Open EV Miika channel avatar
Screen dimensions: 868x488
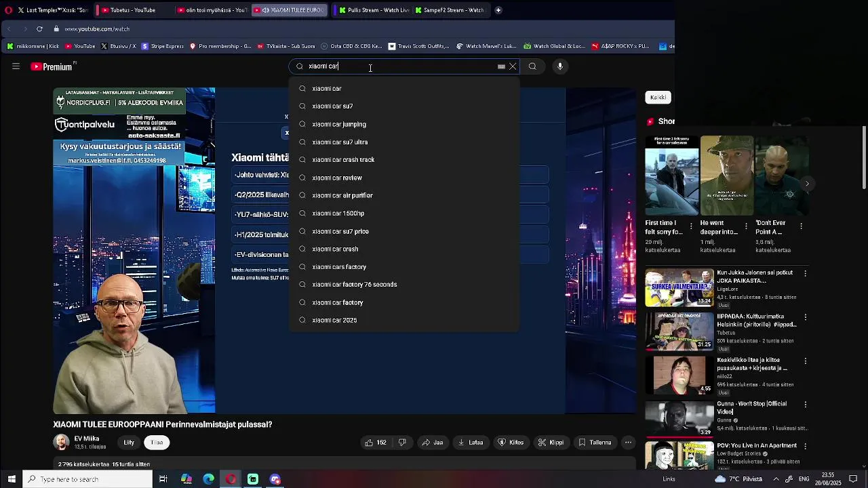[x=61, y=443]
